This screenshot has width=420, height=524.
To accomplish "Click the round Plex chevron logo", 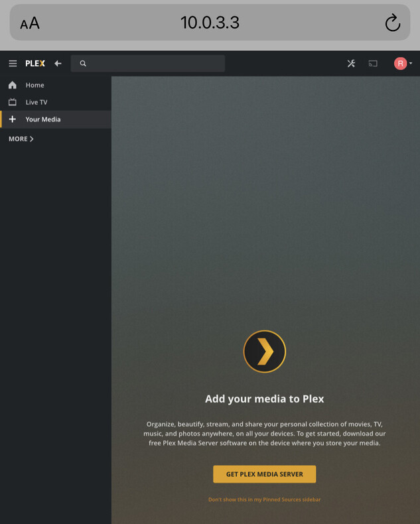I will point(265,352).
